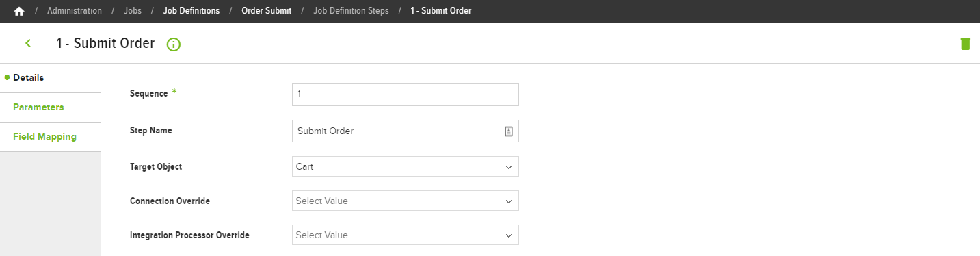Viewport: 980px width, 256px height.
Task: Go to the home page icon
Action: tap(19, 11)
